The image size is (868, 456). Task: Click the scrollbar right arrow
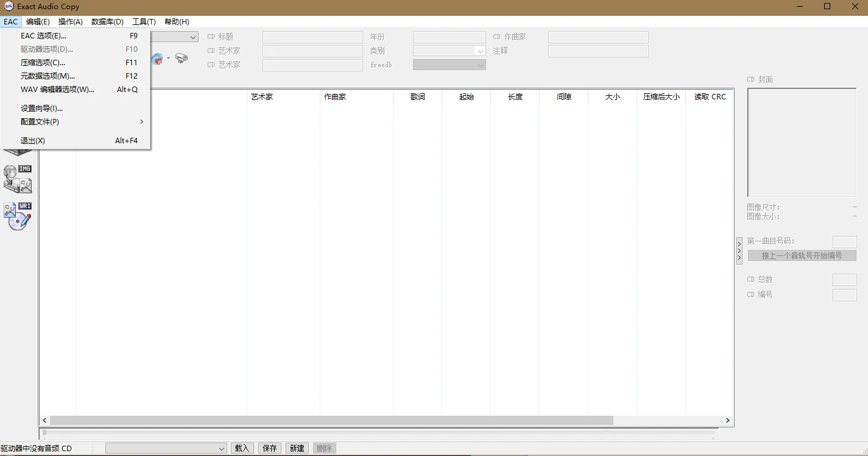coord(728,420)
